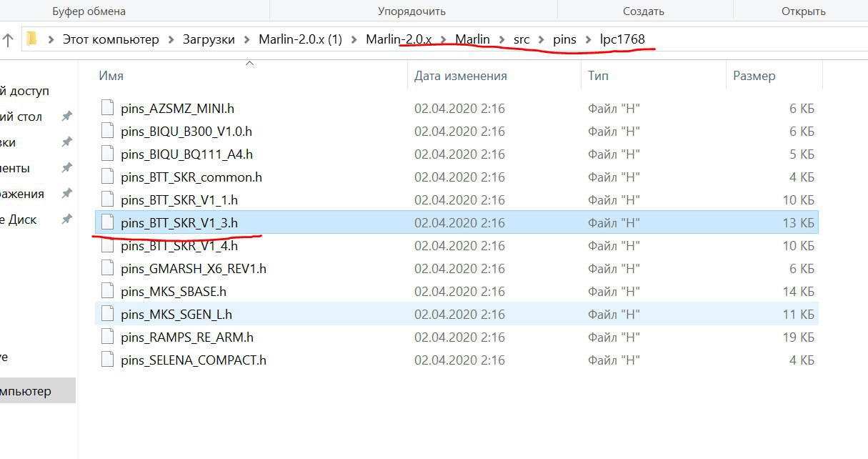This screenshot has height=459, width=868.
Task: Click pin icon beside 'вки' sidebar item
Action: (66, 142)
